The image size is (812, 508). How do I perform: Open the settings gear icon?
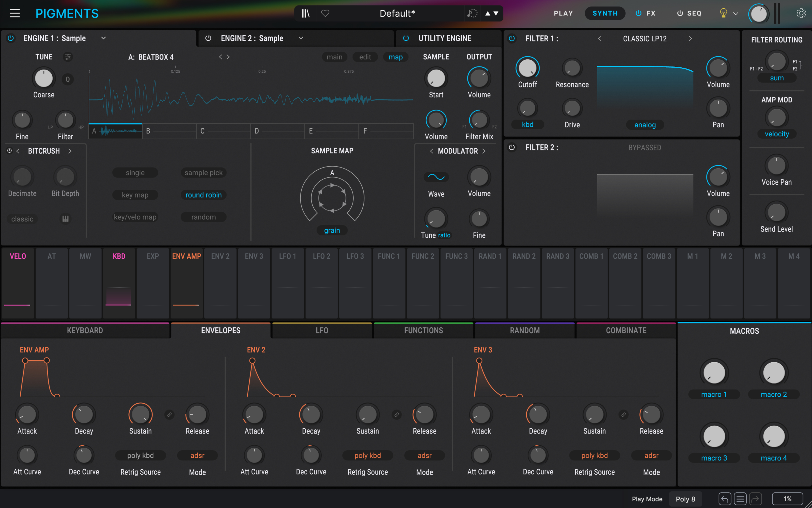click(x=801, y=14)
